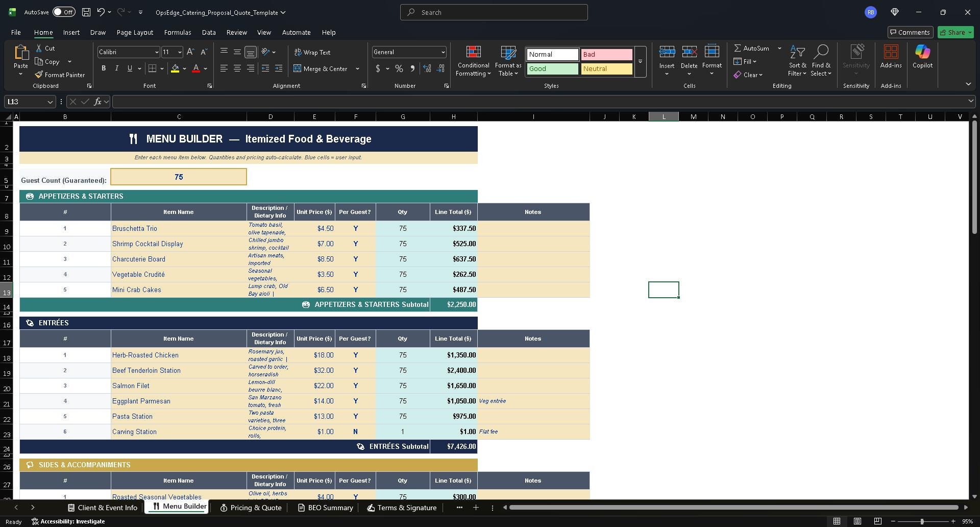Viewport: 980px width, 527px height.
Task: Apply the yellow Fill Color
Action: point(175,68)
